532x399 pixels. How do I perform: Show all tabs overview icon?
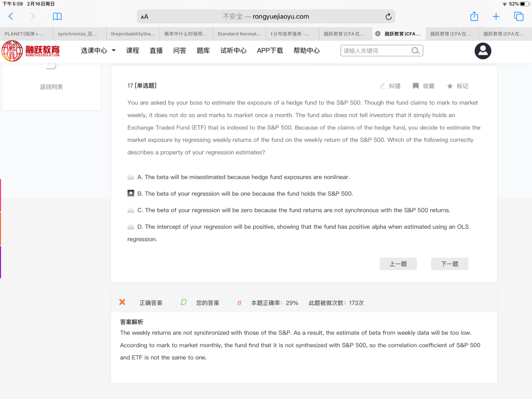tap(519, 17)
